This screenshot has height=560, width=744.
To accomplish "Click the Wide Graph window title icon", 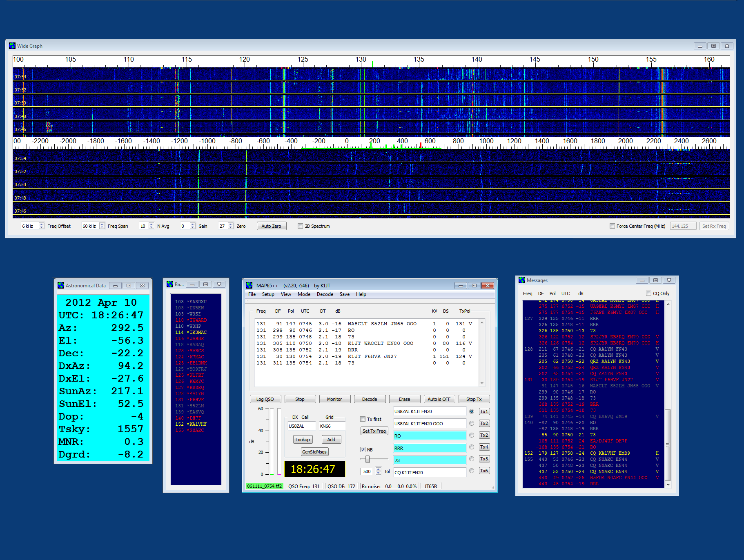I will pos(12,46).
